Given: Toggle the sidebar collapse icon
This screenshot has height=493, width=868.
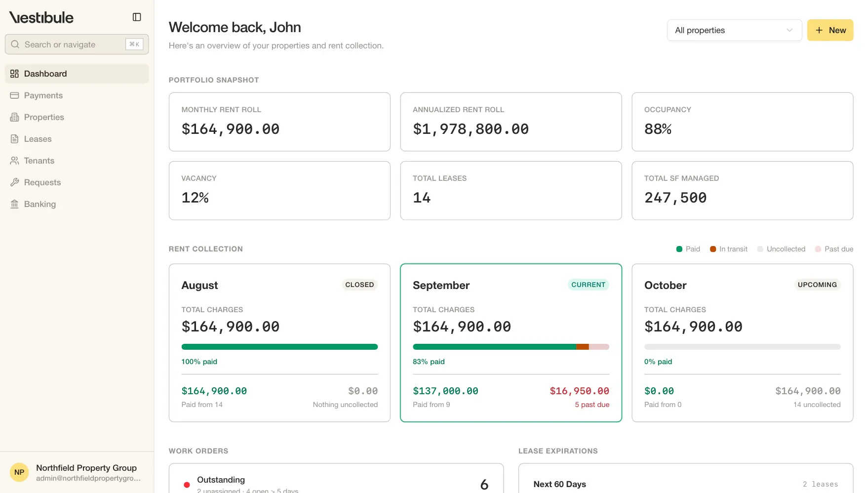Looking at the screenshot, I should pos(137,17).
